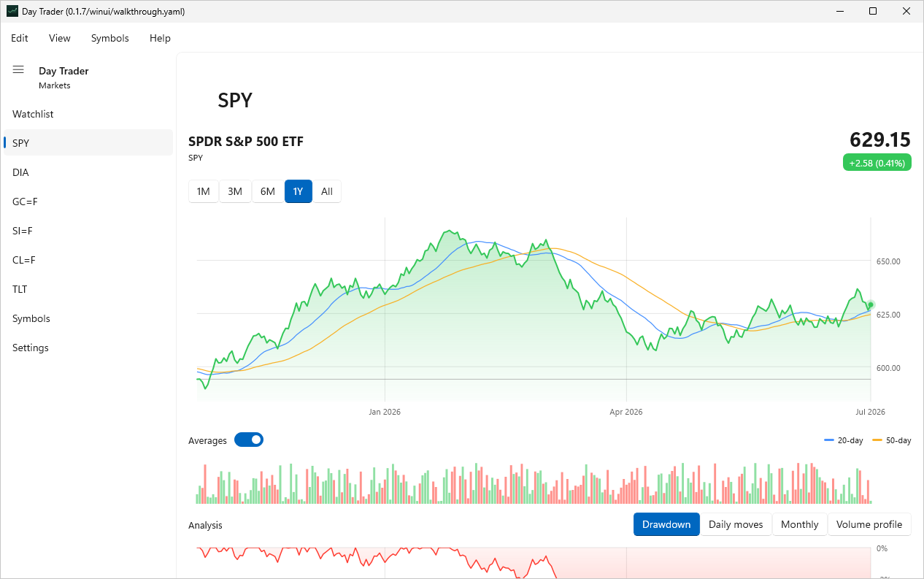924x579 pixels.
Task: Click the Markets subtitle in sidebar
Action: pos(55,85)
